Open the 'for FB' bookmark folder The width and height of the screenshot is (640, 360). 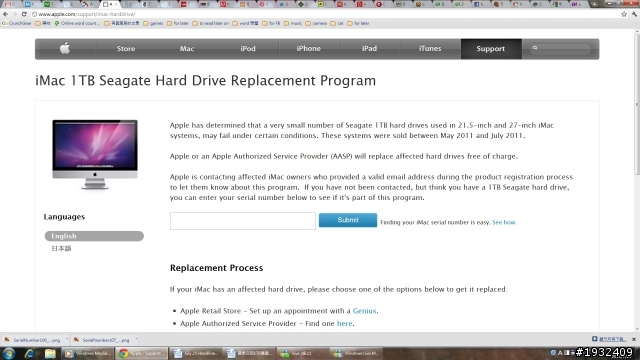271,23
